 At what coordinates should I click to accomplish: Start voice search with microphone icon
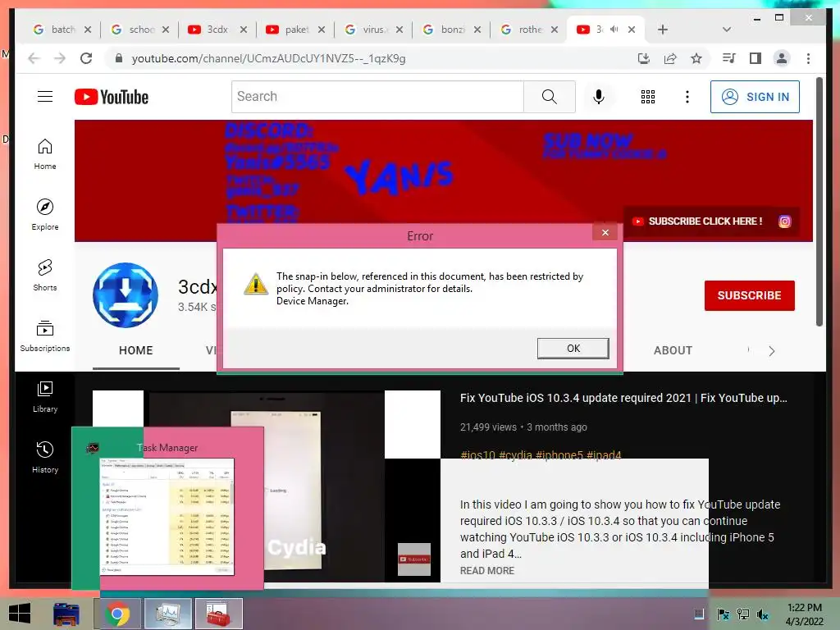click(x=599, y=97)
